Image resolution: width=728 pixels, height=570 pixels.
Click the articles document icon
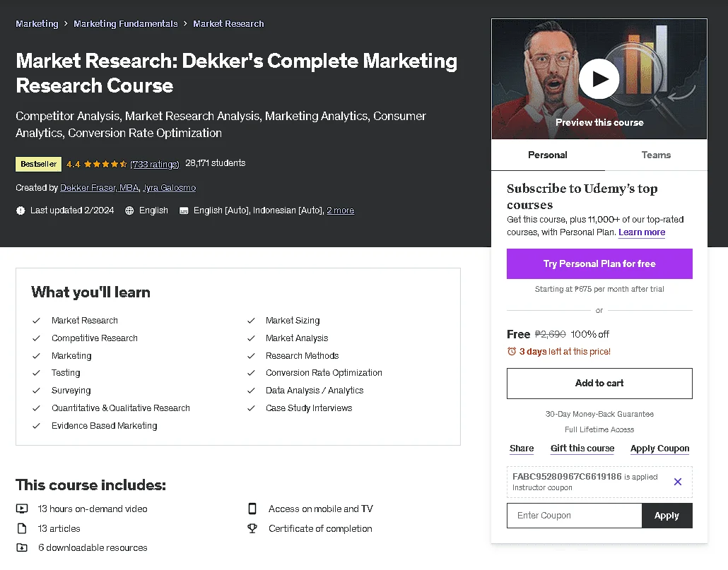point(22,528)
